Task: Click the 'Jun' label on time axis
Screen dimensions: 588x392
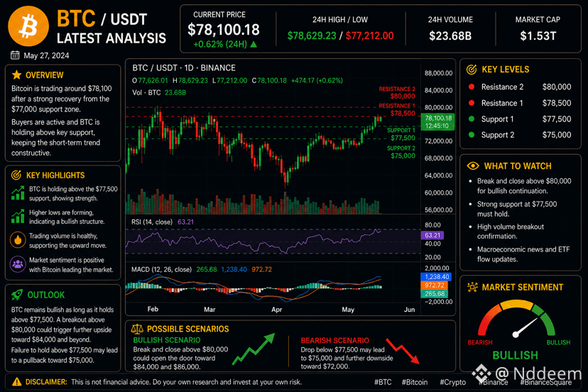Action: click(410, 310)
